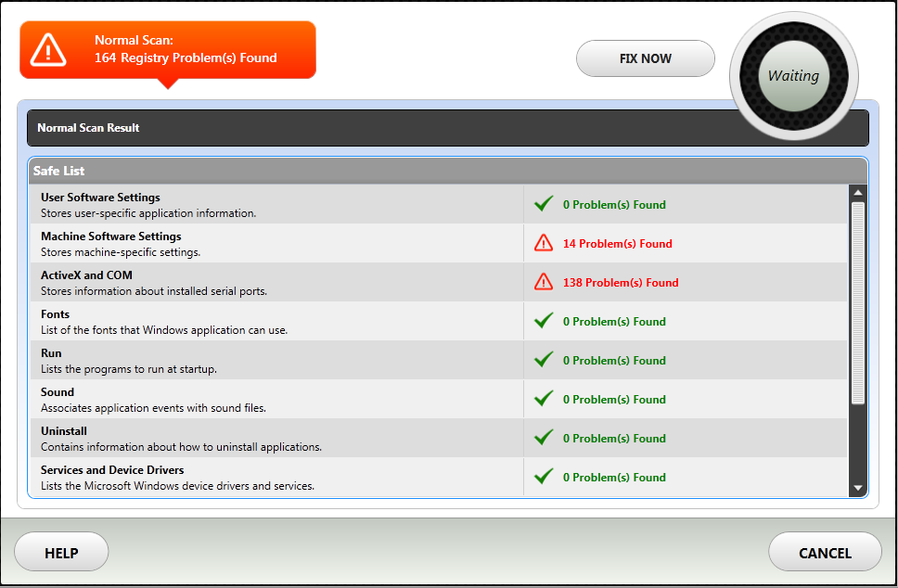The height and width of the screenshot is (588, 898).
Task: Click red warning icon for Machine Software Settings
Action: (544, 243)
